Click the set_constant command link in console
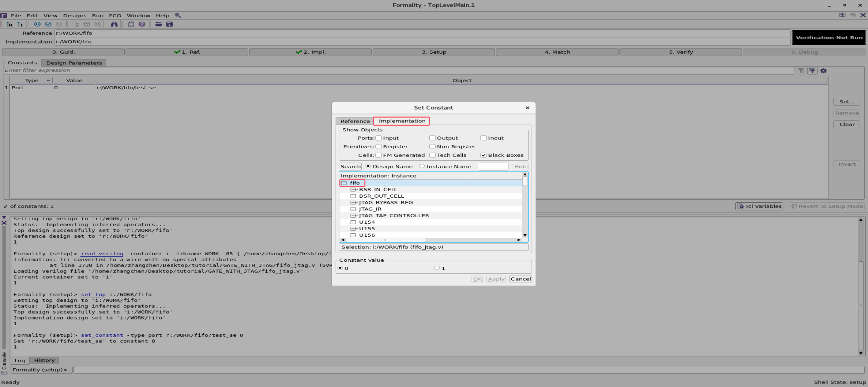868x387 pixels. (x=102, y=335)
